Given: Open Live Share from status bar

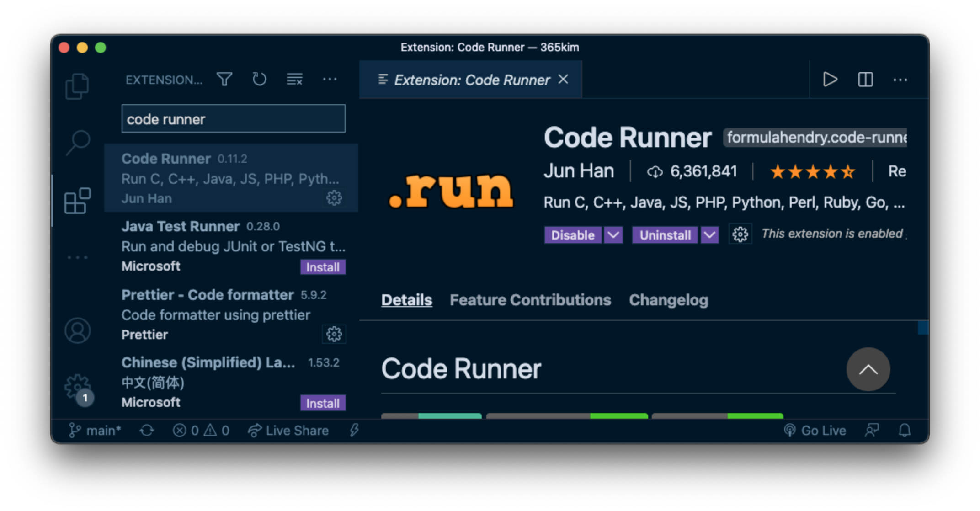Looking at the screenshot, I should tap(288, 431).
